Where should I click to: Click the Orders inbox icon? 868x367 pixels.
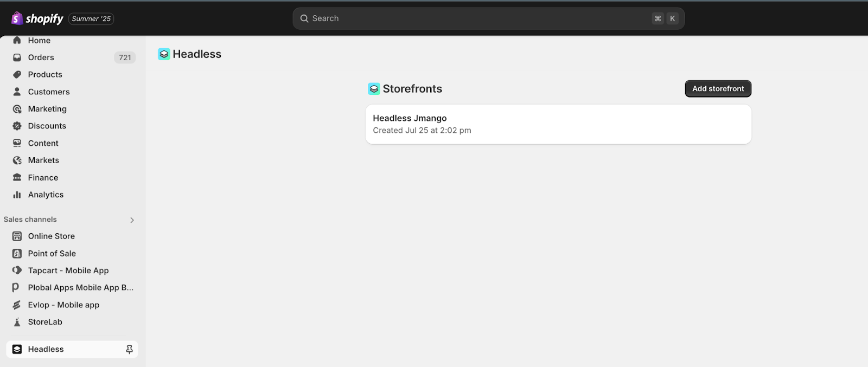(x=17, y=57)
